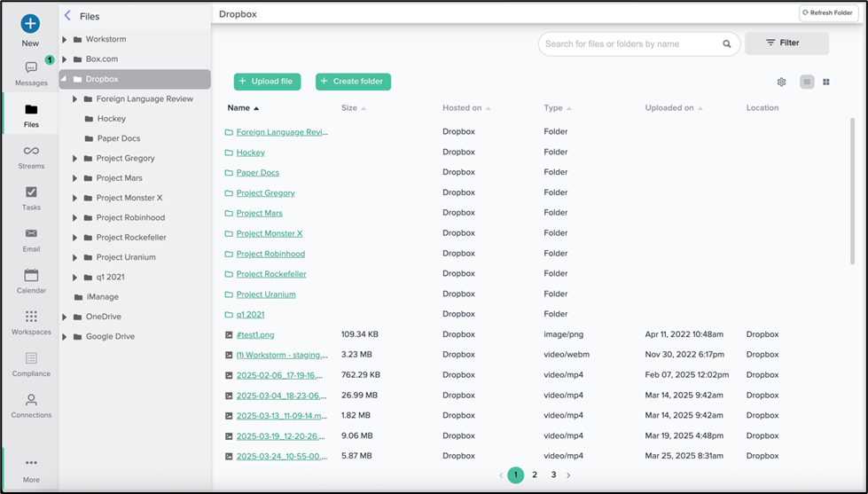The image size is (868, 494).
Task: Expand the Box.com tree folder
Action: 64,59
